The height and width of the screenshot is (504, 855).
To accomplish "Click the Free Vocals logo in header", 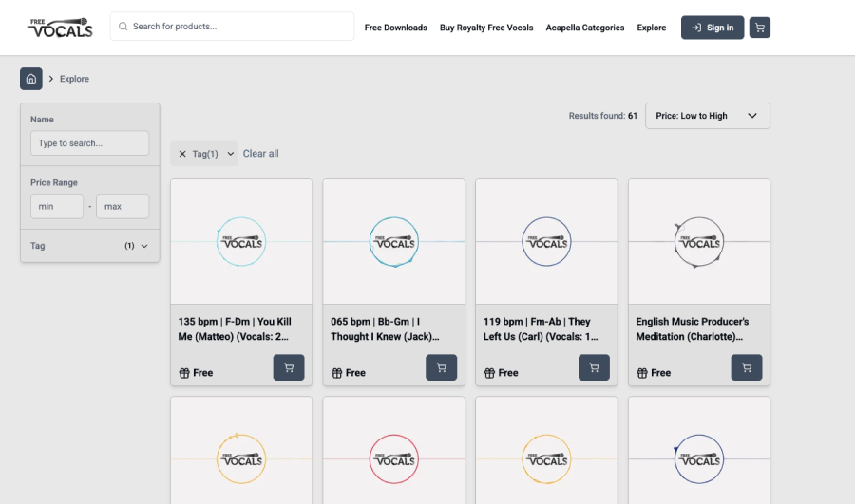I will coord(60,28).
